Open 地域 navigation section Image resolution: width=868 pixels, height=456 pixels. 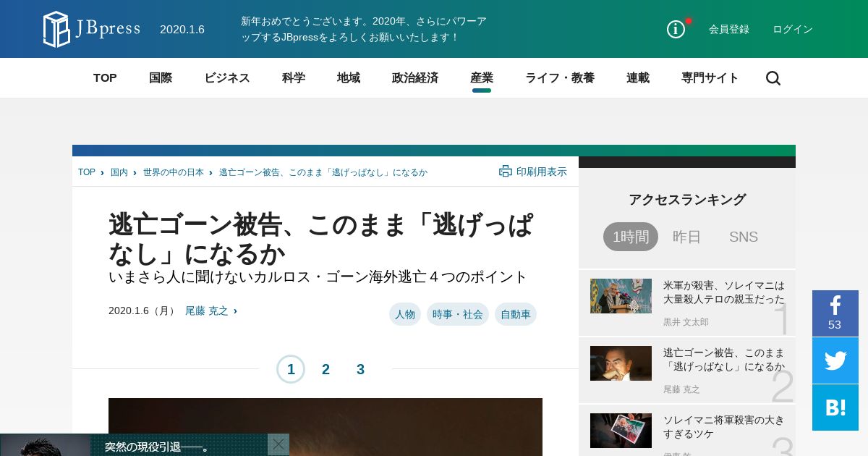349,78
